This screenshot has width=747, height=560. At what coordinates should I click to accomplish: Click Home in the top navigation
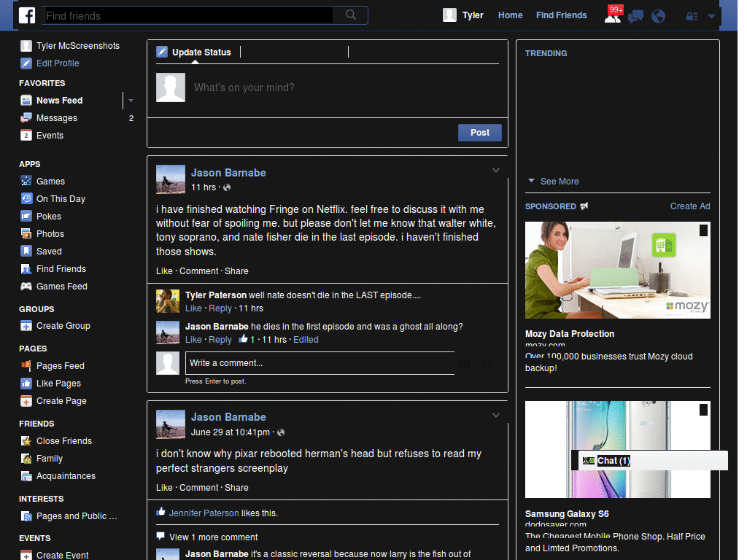(x=510, y=15)
